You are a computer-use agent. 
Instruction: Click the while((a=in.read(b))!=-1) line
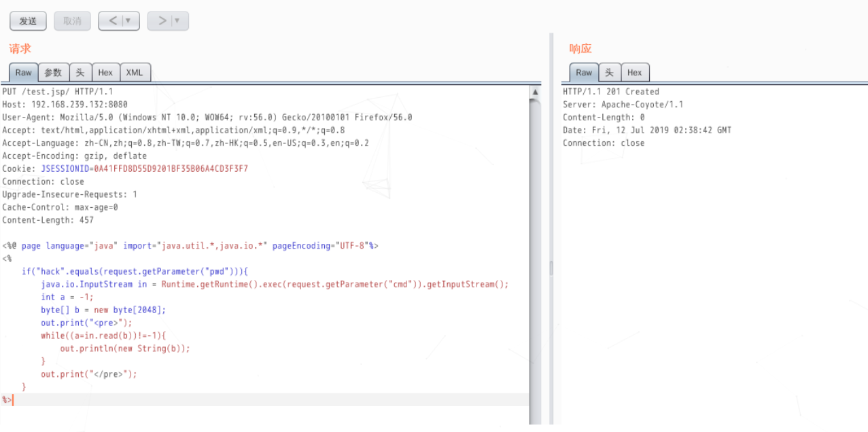(103, 336)
